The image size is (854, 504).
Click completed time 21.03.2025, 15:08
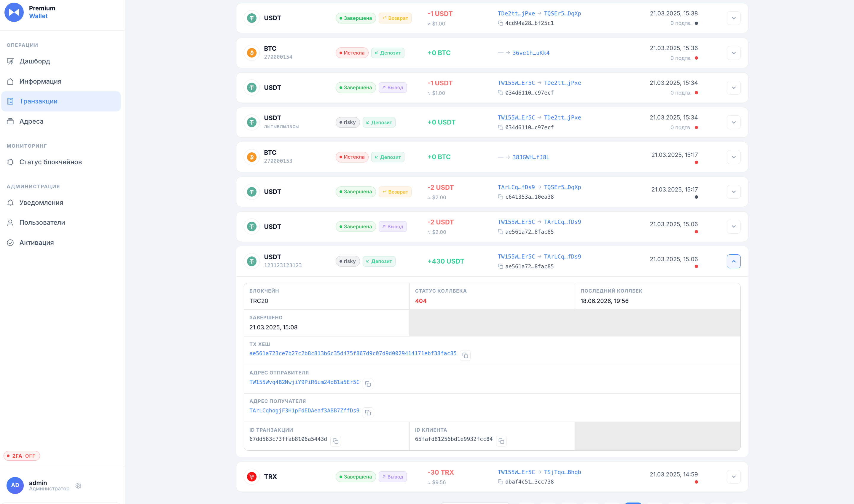point(273,327)
